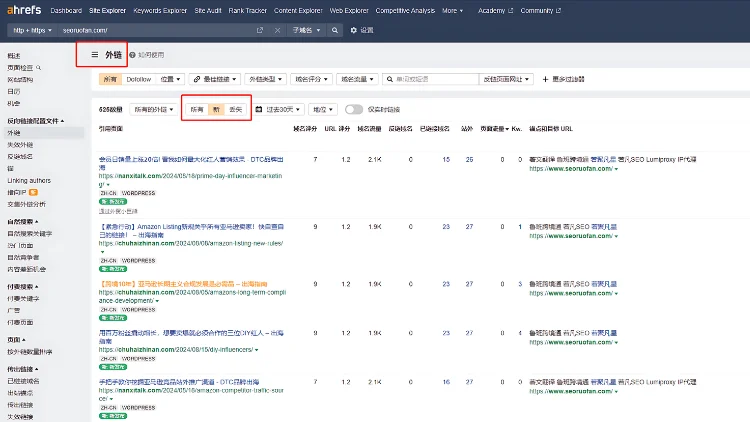The height and width of the screenshot is (422, 750).
Task: Clear the seoruofan.com URL with X icon
Action: coord(277,30)
